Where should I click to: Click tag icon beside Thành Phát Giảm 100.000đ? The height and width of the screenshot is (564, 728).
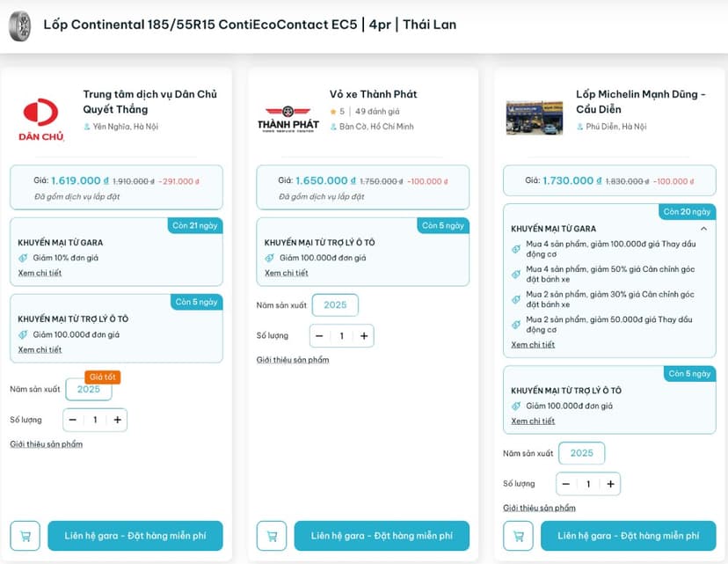click(269, 258)
